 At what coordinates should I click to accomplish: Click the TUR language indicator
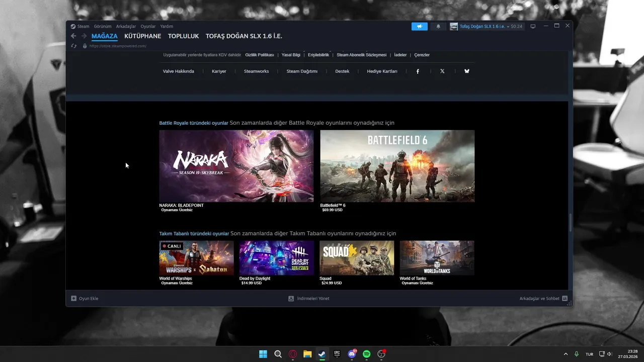tap(589, 354)
